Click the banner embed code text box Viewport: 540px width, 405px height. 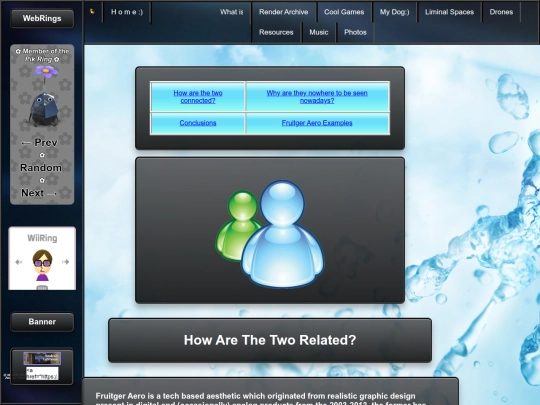click(x=42, y=374)
